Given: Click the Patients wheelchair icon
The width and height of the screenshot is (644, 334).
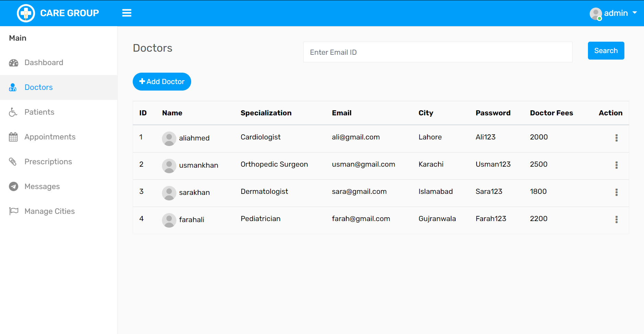Looking at the screenshot, I should (x=13, y=112).
